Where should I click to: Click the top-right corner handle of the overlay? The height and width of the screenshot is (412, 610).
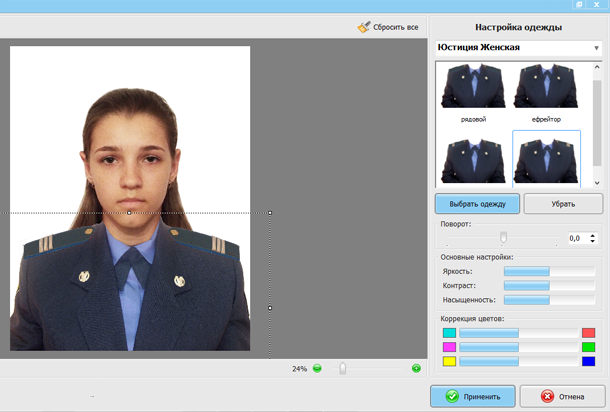coord(270,213)
